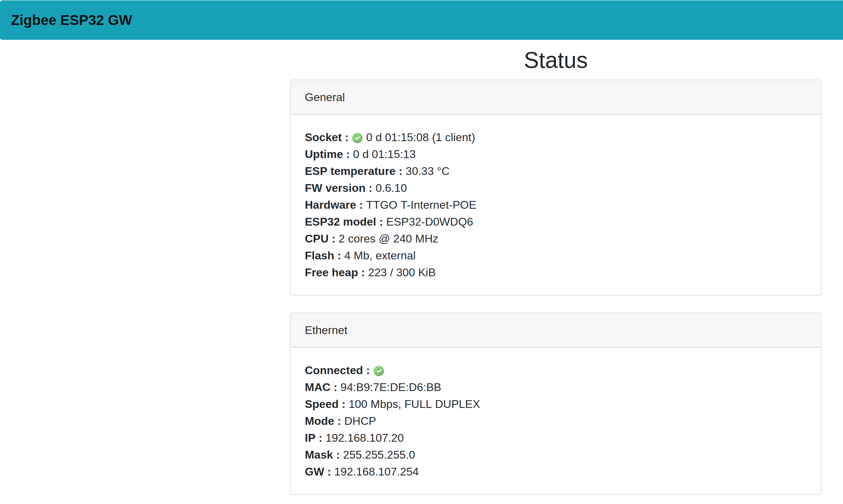Select the IP address '192.168.107.20'

(x=364, y=438)
